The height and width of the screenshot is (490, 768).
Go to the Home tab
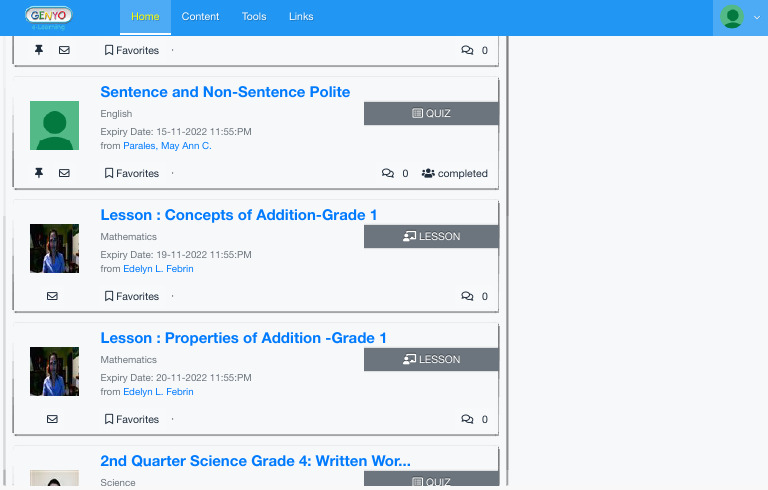[x=145, y=17]
